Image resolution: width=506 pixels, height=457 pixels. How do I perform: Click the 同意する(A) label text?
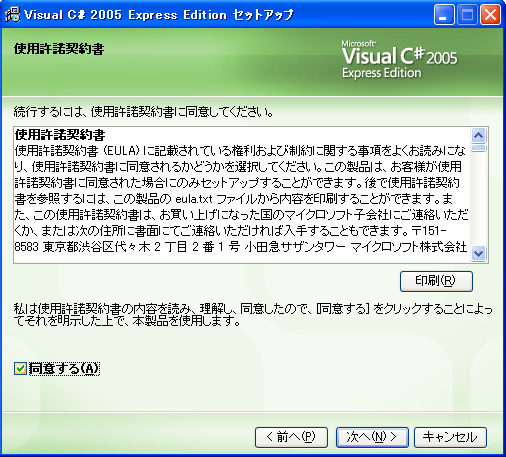(x=64, y=368)
